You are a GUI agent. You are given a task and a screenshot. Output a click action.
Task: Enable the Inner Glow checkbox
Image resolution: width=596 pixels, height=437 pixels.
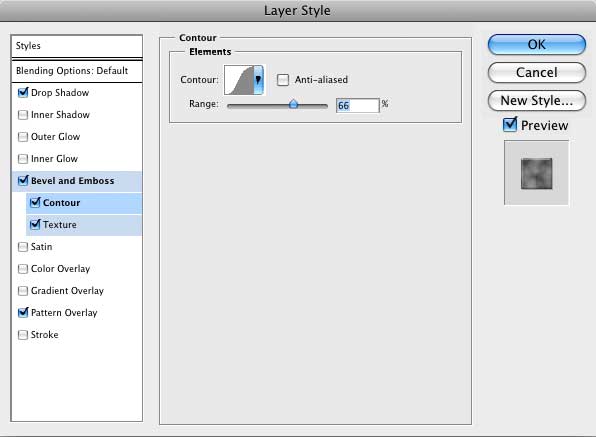coord(23,158)
